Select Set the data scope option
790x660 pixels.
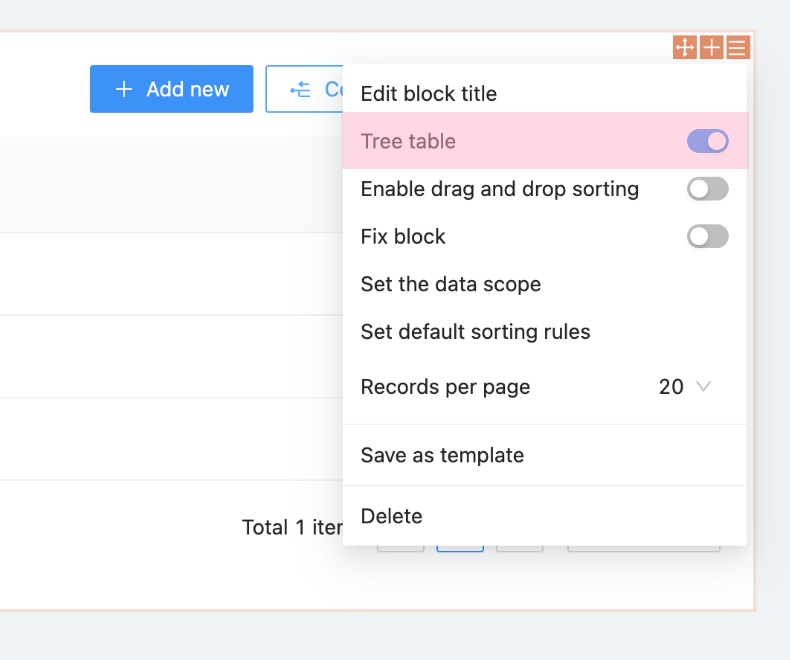(450, 285)
